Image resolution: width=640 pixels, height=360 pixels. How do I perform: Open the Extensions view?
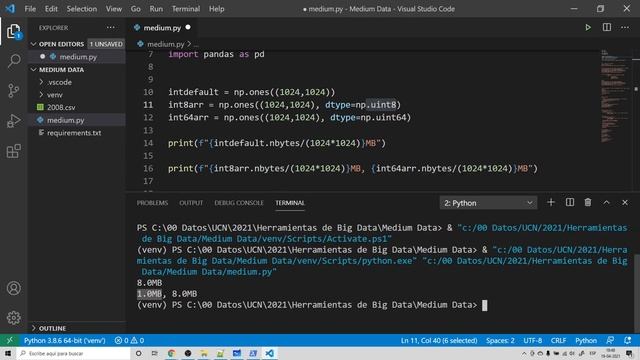click(x=13, y=151)
